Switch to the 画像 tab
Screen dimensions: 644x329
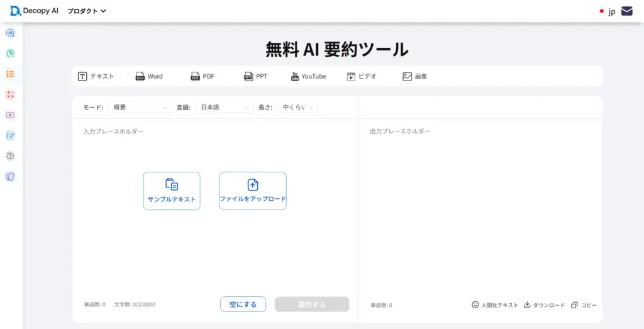coord(415,76)
